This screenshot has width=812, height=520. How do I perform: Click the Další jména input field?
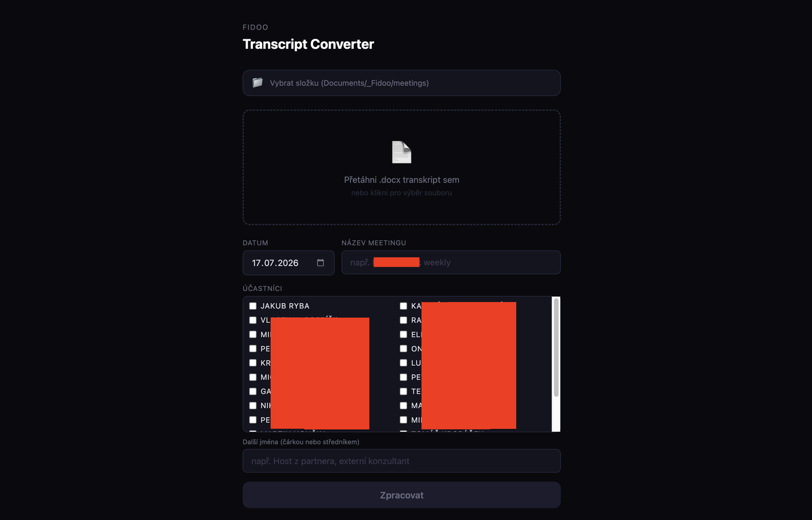[401, 461]
